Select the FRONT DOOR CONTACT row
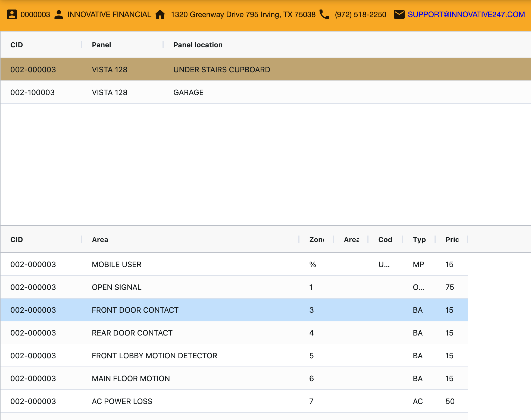Image resolution: width=531 pixels, height=420 pixels. [x=234, y=310]
